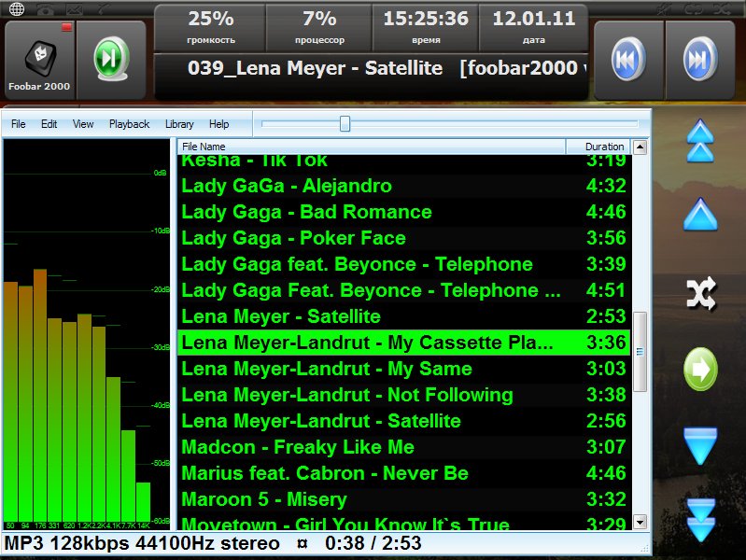Open the View menu
This screenshot has height=560, width=746.
pos(83,124)
